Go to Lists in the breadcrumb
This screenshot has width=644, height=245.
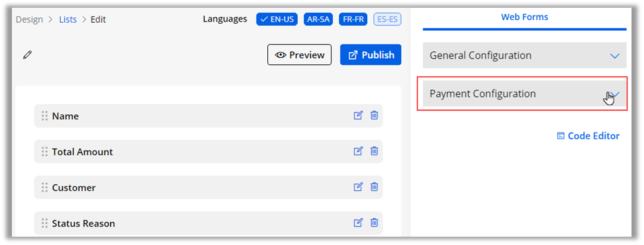pos(68,19)
